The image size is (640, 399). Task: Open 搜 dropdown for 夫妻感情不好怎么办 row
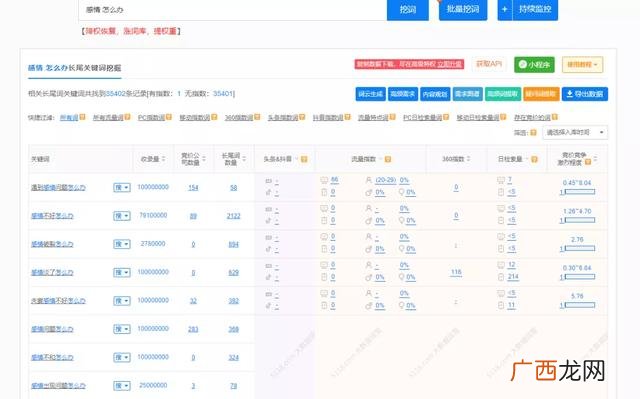[x=122, y=301]
